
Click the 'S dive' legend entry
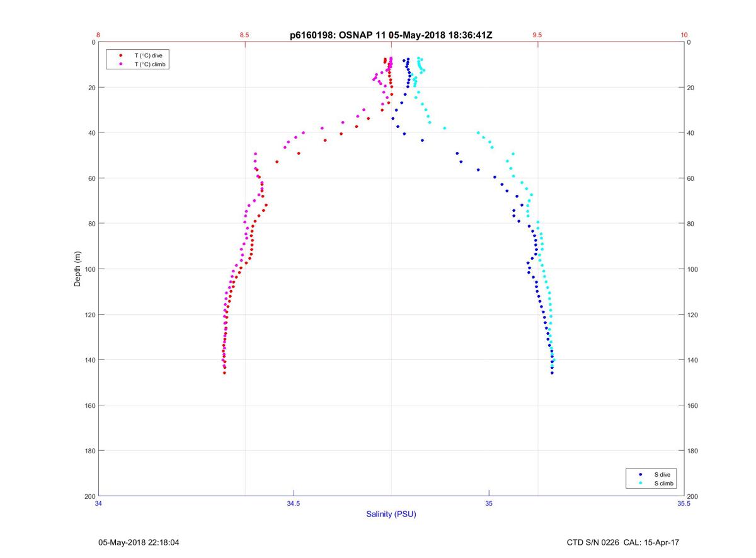coord(662,474)
